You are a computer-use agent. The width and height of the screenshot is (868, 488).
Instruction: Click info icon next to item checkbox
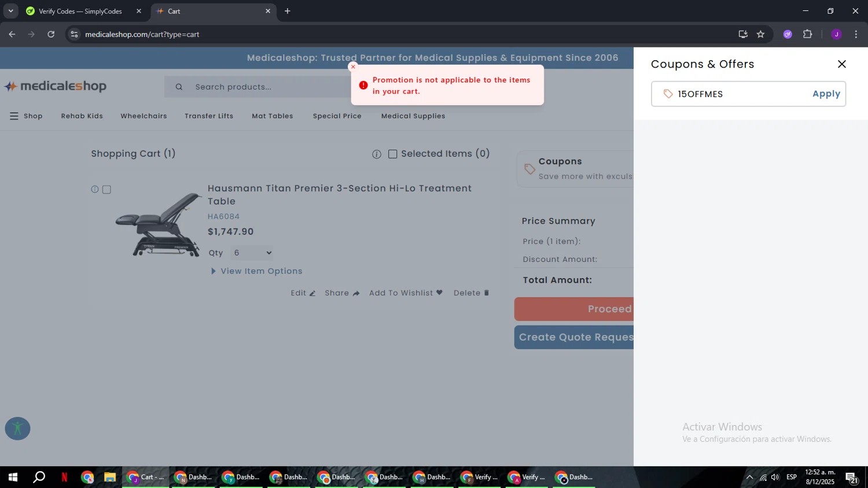coord(95,189)
